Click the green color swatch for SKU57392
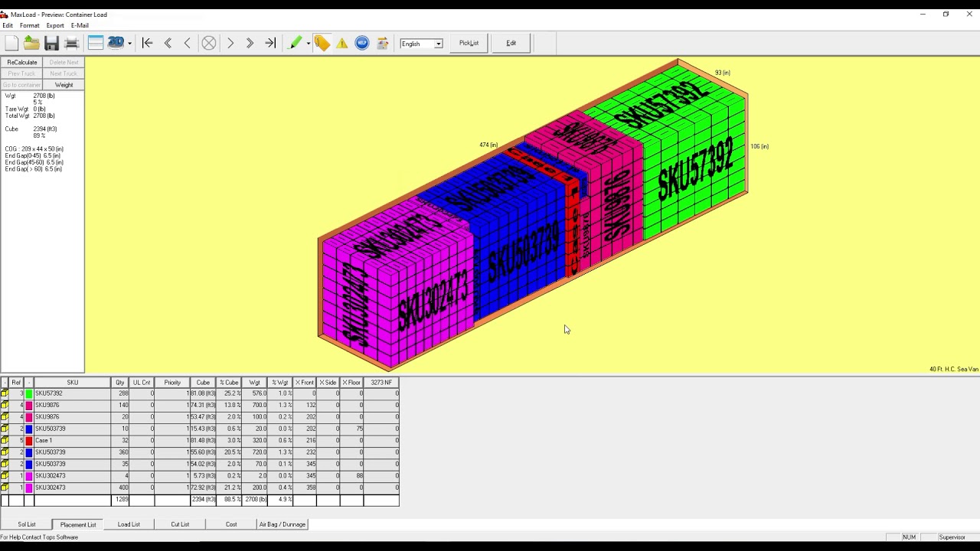This screenshot has width=980, height=551. click(29, 393)
